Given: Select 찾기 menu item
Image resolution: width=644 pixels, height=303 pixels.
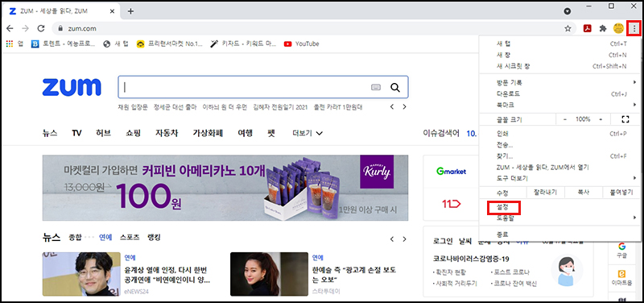Looking at the screenshot, I should pos(559,156).
